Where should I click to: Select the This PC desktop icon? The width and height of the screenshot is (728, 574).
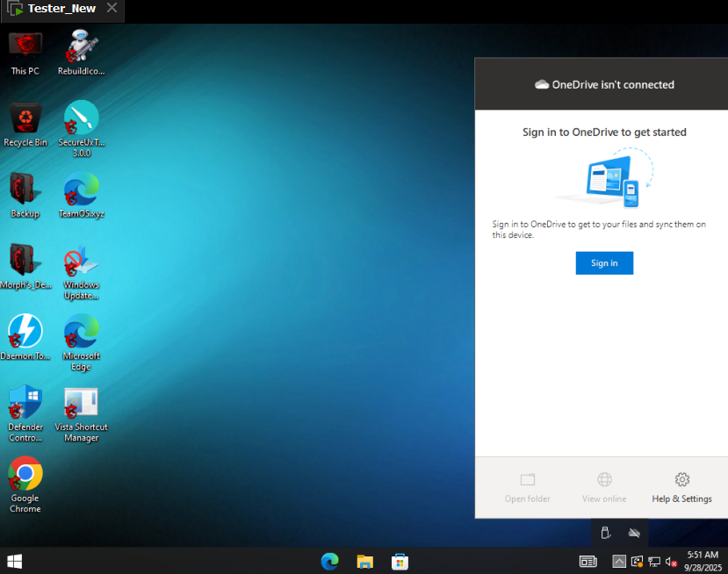[x=25, y=53]
